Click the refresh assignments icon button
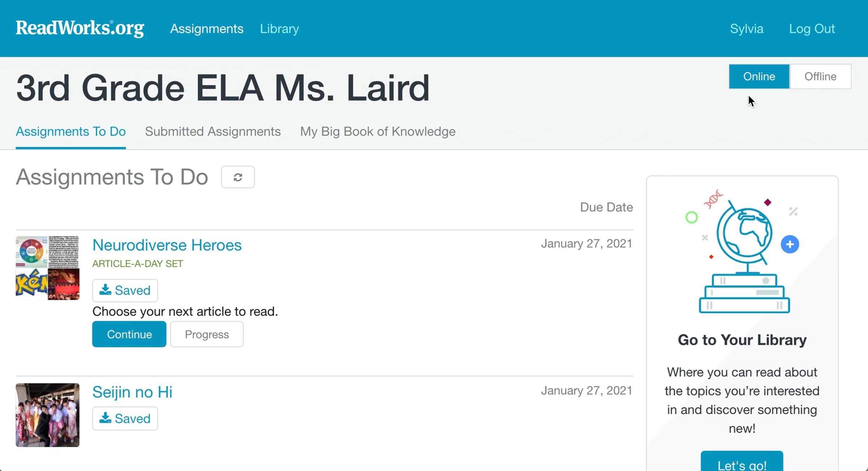 238,177
